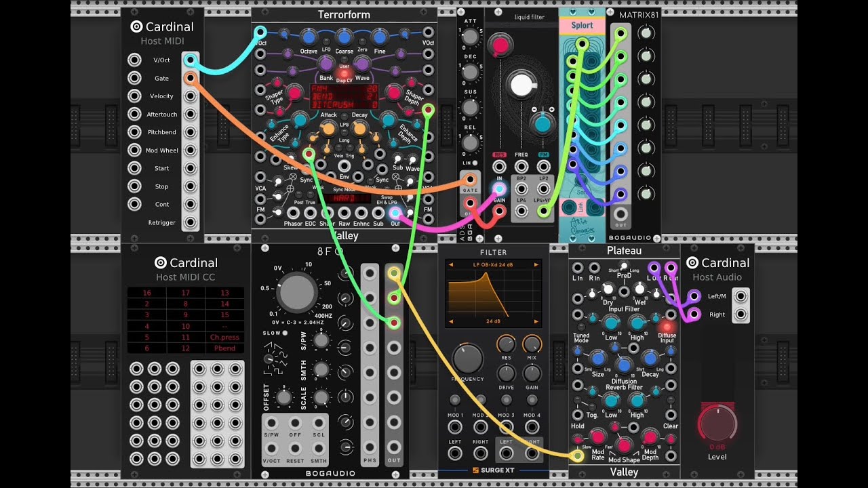Screen dimensions: 868x488
Task: Click the RES knob on Surge XT Filter
Action: (506, 344)
